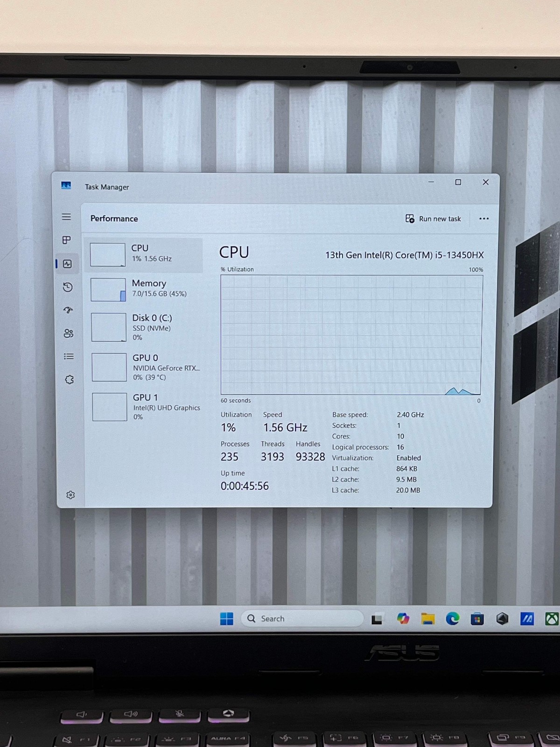560x747 pixels.
Task: Click the Disk 0 mini graph thumbnail
Action: 109,327
